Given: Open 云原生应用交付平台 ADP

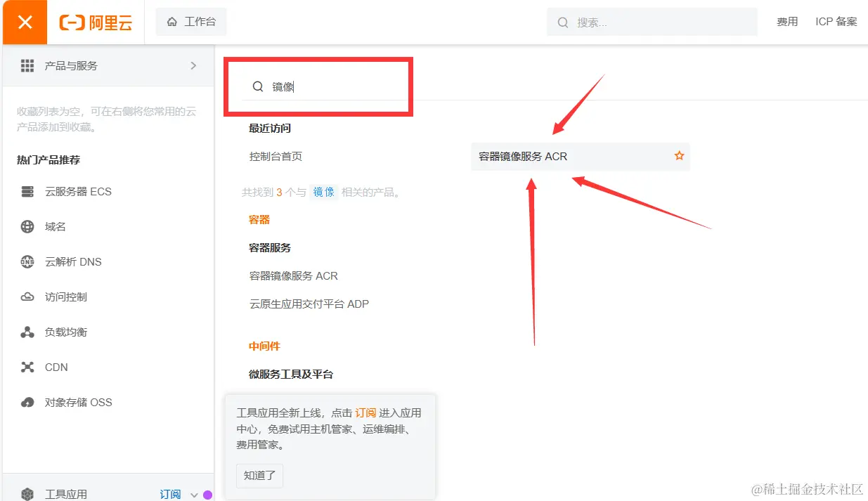Looking at the screenshot, I should (x=309, y=304).
